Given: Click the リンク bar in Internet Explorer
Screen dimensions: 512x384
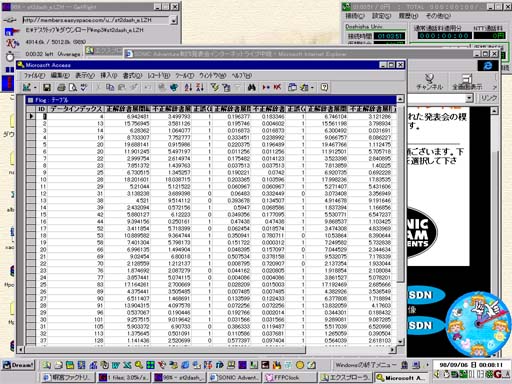Looking at the screenshot, I should [489, 98].
